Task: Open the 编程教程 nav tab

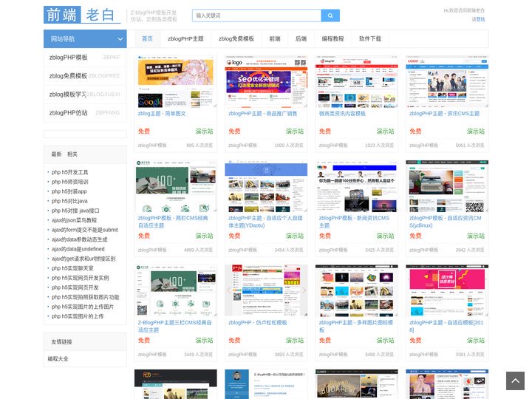Action: coord(332,38)
